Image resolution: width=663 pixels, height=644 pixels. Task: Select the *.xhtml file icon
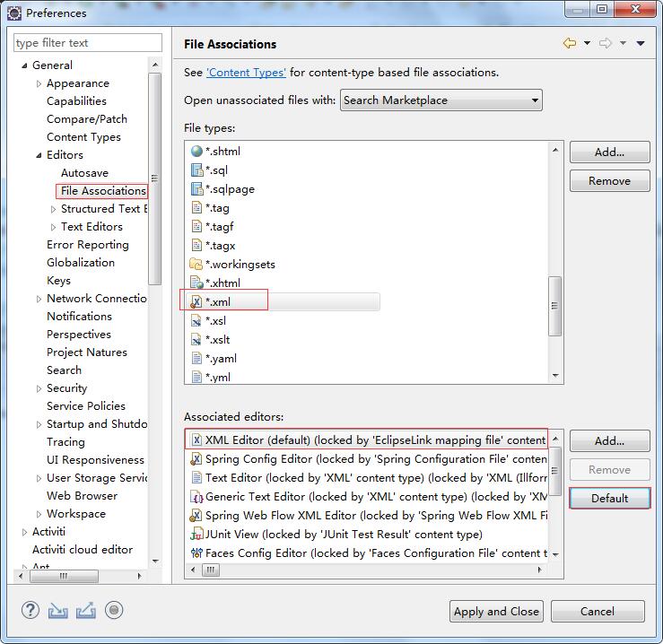tap(196, 283)
